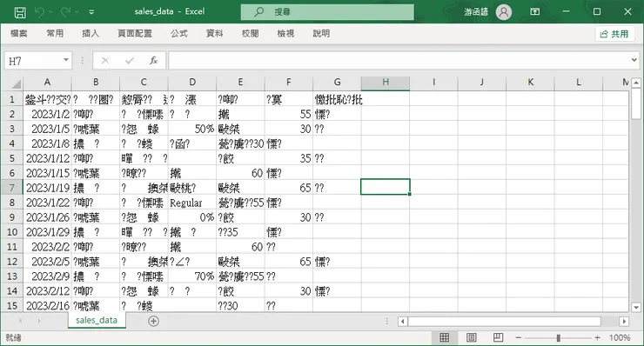Viewport: 644px width, 346px height.
Task: Select column H header
Action: (386, 82)
